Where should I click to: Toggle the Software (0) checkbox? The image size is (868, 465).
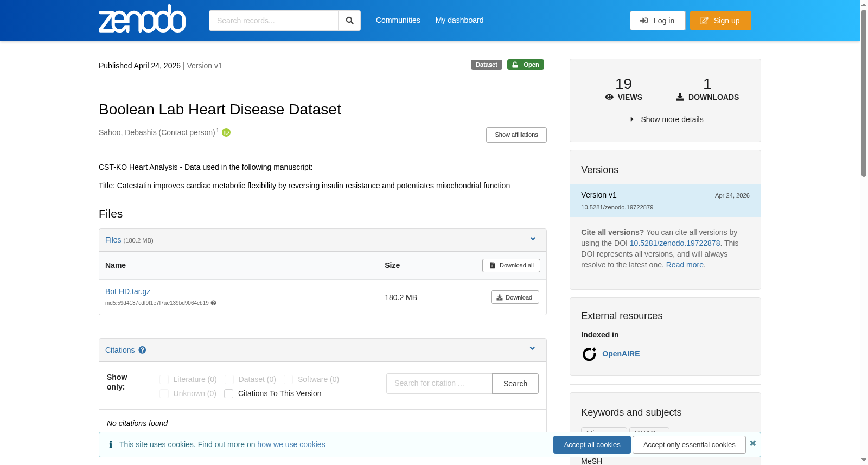click(x=288, y=379)
